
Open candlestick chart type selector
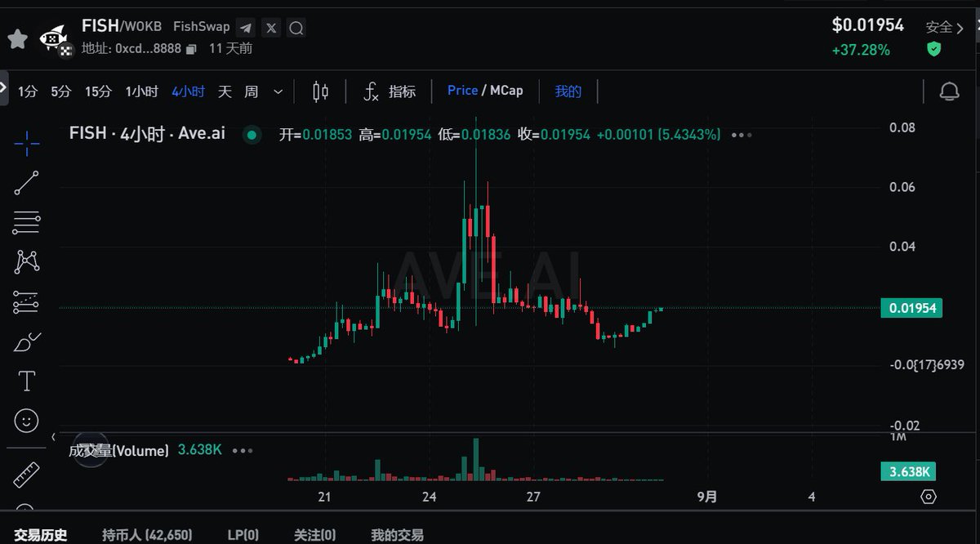[321, 91]
